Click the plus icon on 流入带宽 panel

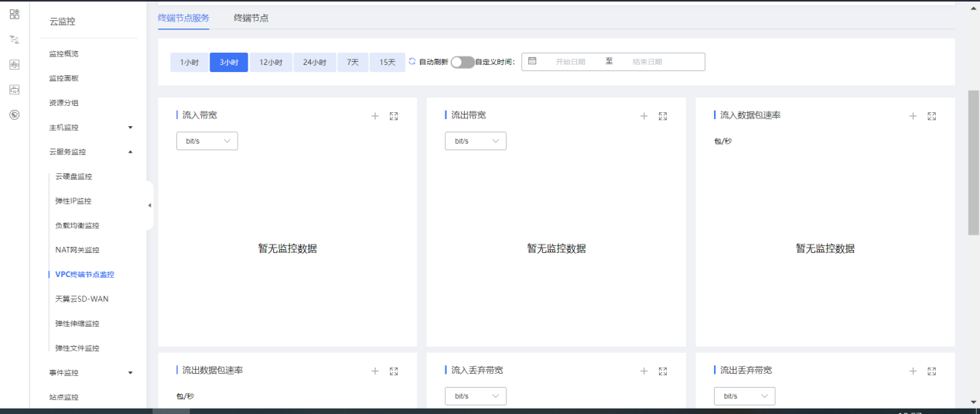coord(375,116)
